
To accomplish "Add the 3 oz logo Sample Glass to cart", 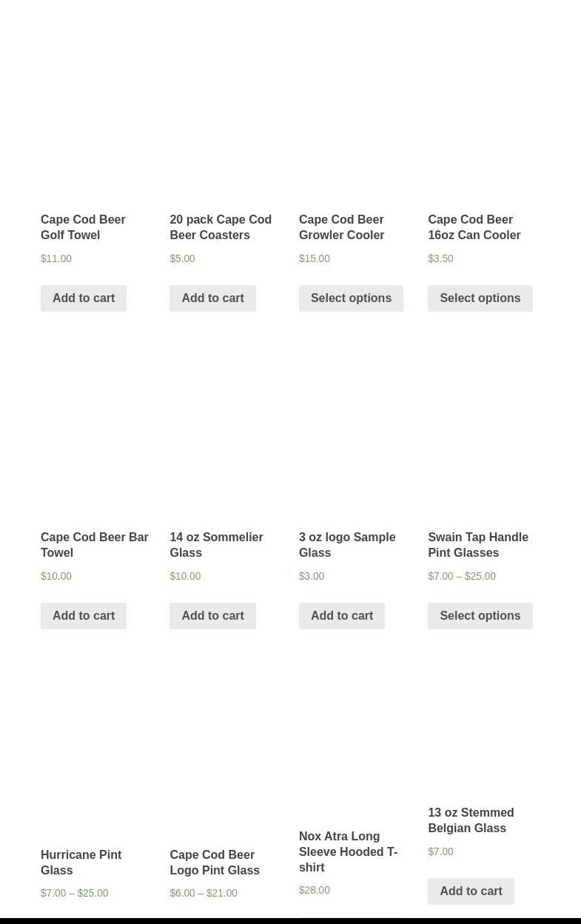I will [x=341, y=616].
